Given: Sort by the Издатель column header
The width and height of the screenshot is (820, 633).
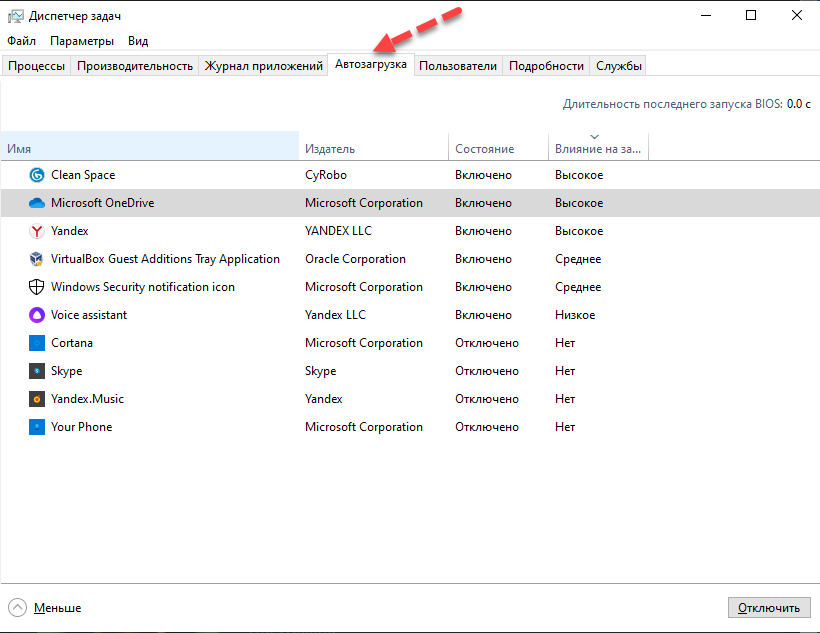Looking at the screenshot, I should coord(373,146).
